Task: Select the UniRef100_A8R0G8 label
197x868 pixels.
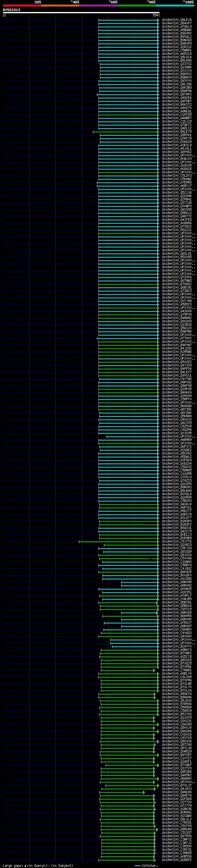Action: pyautogui.click(x=177, y=612)
